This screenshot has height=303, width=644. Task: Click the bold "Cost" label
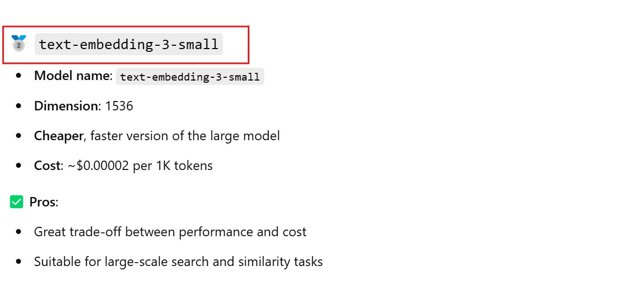coord(46,166)
